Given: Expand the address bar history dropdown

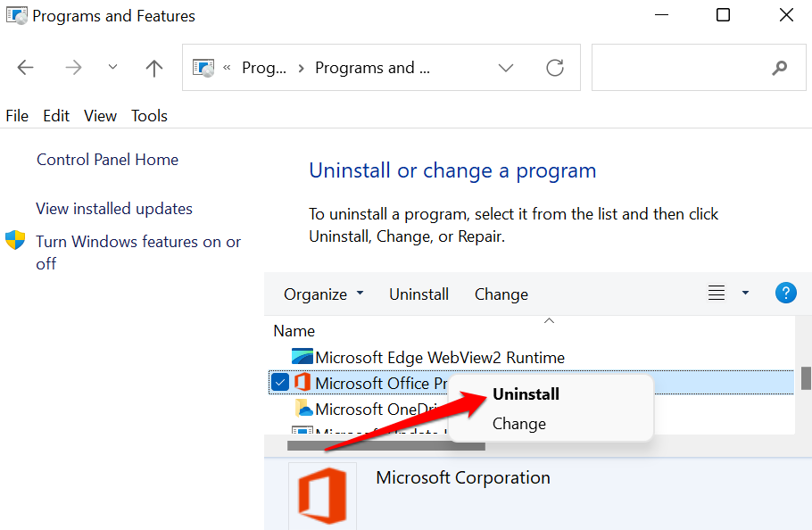Looking at the screenshot, I should tap(506, 68).
